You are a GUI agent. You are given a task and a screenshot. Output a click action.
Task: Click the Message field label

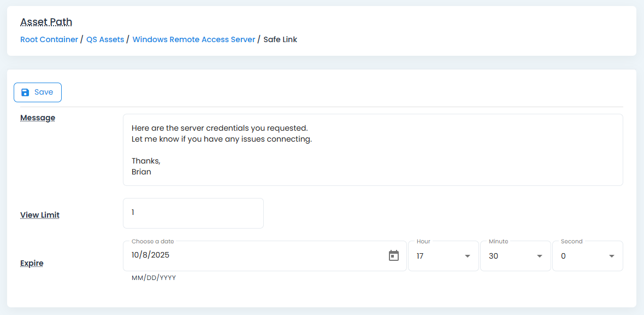[x=38, y=118]
